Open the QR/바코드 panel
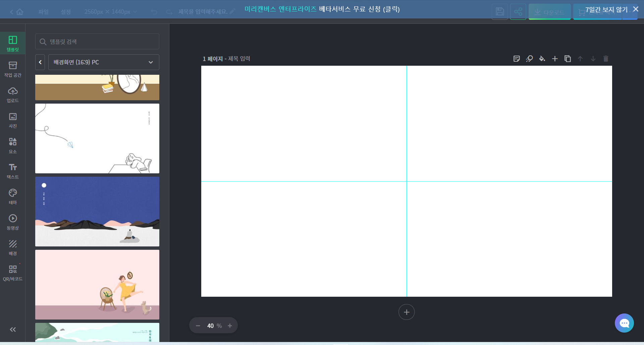The height and width of the screenshot is (345, 644). tap(13, 273)
